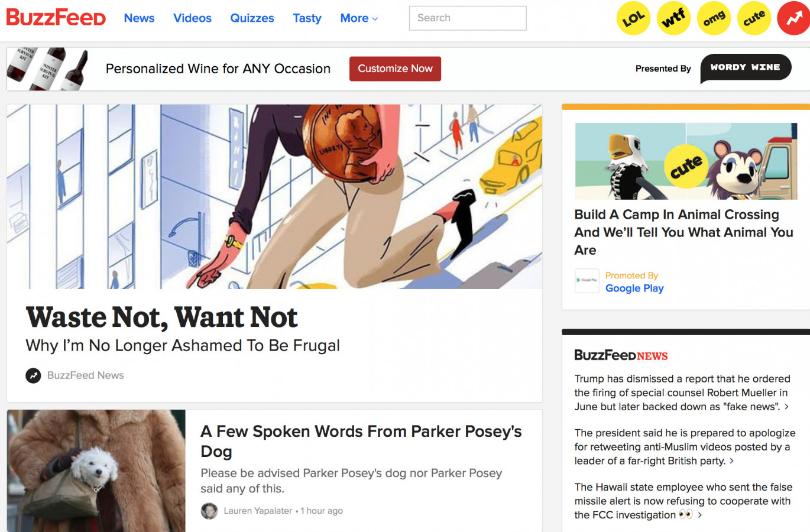The image size is (810, 532).
Task: Open the Tasty section
Action: pyautogui.click(x=307, y=18)
